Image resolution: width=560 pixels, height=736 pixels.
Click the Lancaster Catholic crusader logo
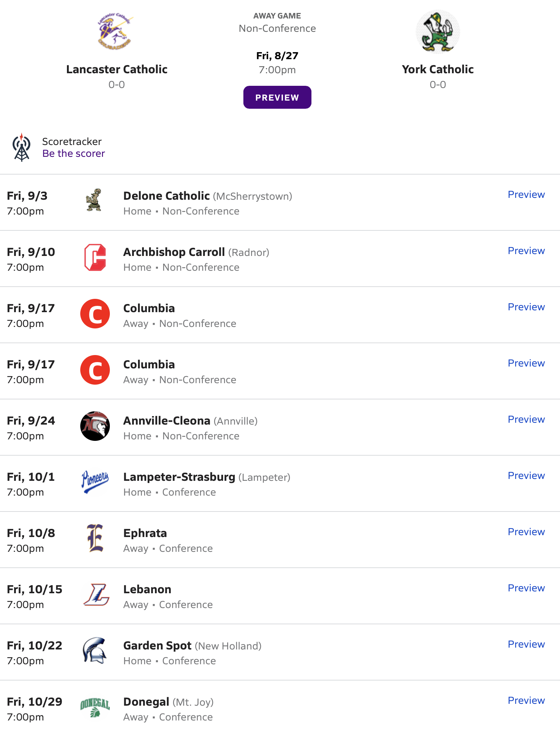pyautogui.click(x=115, y=31)
